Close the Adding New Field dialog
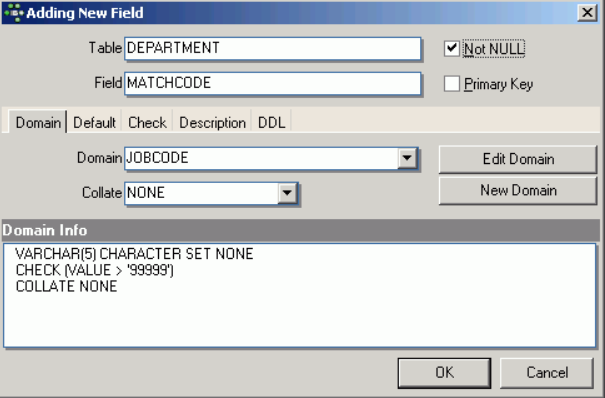 tap(587, 13)
